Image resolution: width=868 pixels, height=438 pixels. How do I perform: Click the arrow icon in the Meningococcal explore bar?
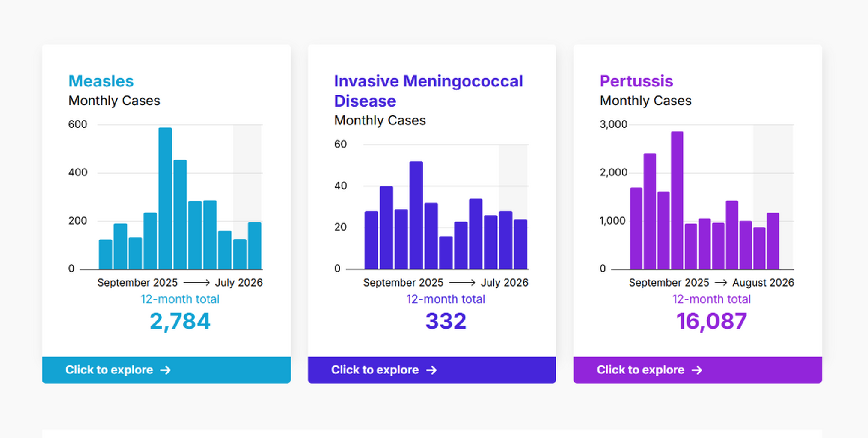pos(431,370)
